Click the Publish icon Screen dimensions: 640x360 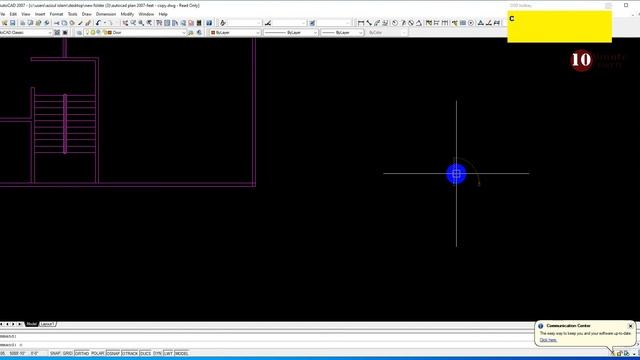pyautogui.click(x=38, y=23)
